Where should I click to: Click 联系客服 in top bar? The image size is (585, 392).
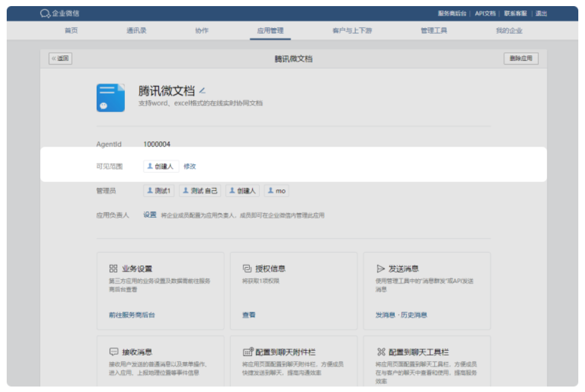click(516, 13)
